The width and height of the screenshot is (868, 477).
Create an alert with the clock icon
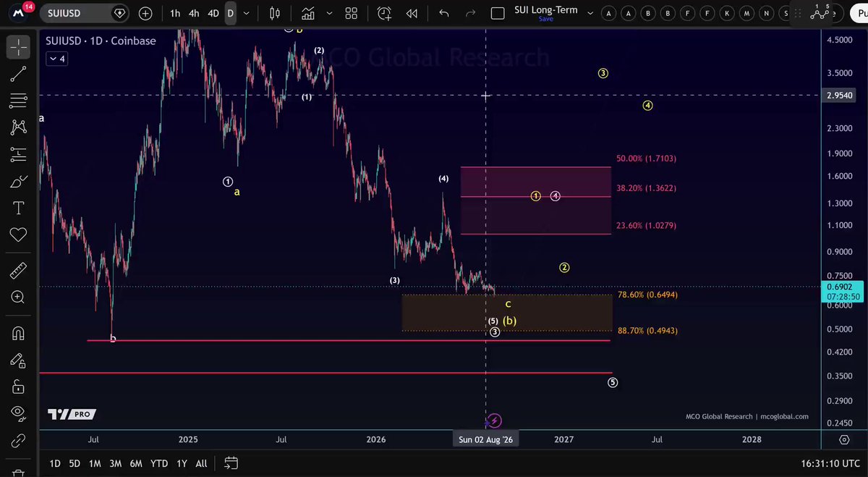click(384, 13)
